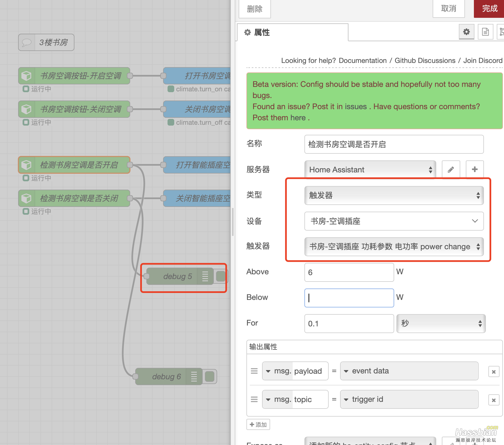Image resolution: width=504 pixels, height=445 pixels.
Task: Open the node description document icon
Action: pos(485,32)
